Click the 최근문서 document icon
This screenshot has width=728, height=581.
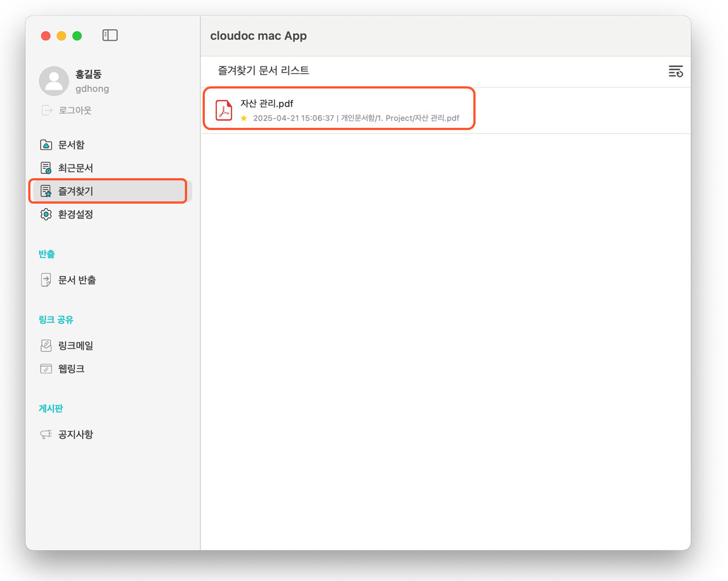(x=47, y=168)
